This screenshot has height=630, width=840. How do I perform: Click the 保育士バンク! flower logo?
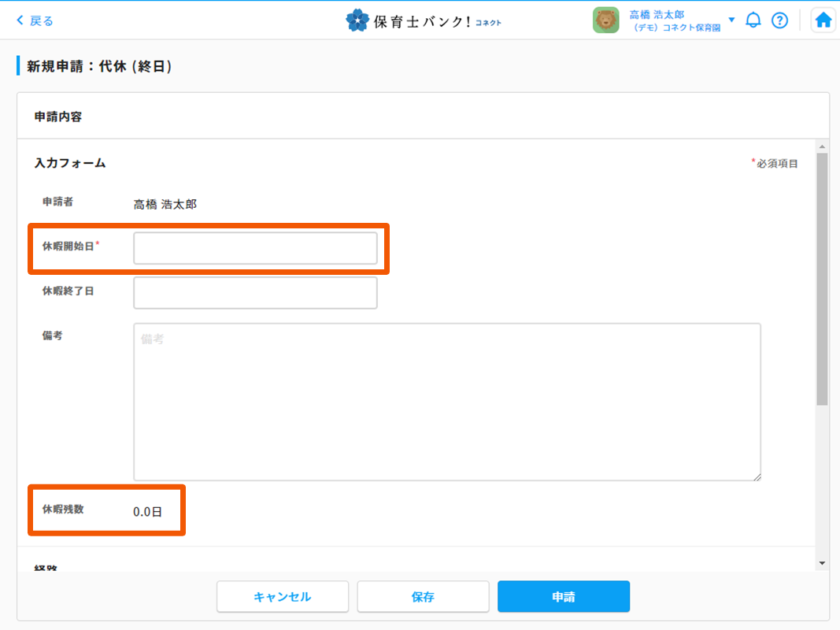[x=357, y=20]
